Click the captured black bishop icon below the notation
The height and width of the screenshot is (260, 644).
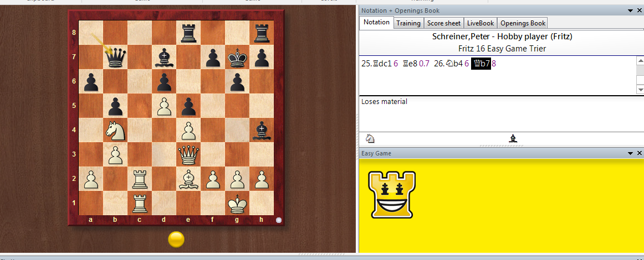(513, 139)
